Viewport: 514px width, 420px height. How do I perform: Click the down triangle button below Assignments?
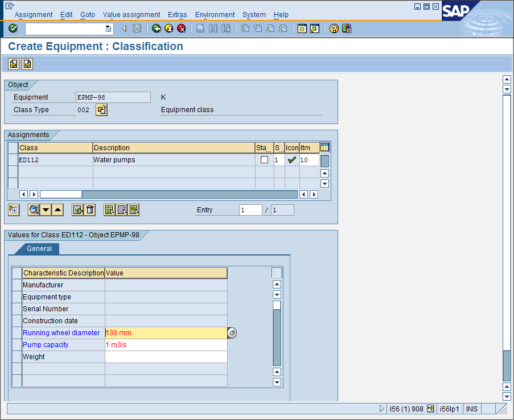46,210
